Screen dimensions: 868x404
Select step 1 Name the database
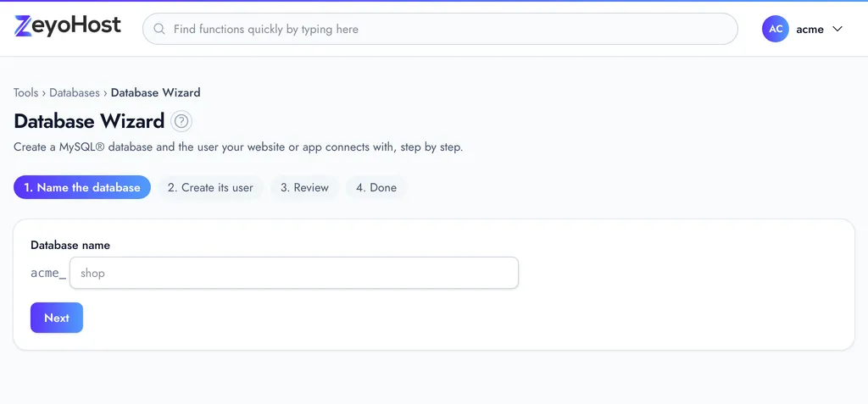click(82, 188)
